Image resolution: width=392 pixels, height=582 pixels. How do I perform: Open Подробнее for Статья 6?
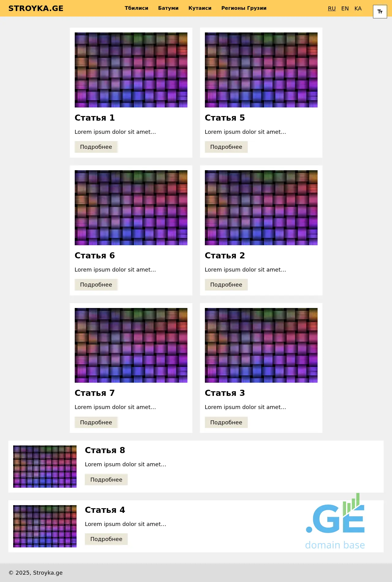coord(96,285)
